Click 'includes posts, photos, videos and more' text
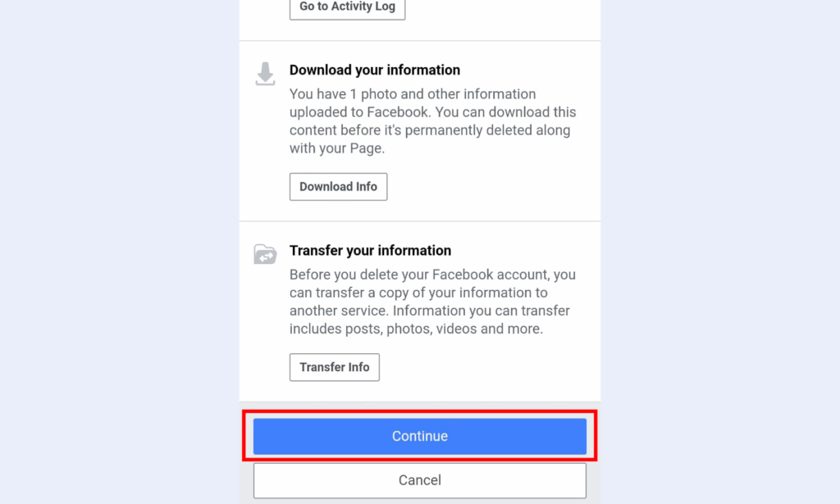 416,329
